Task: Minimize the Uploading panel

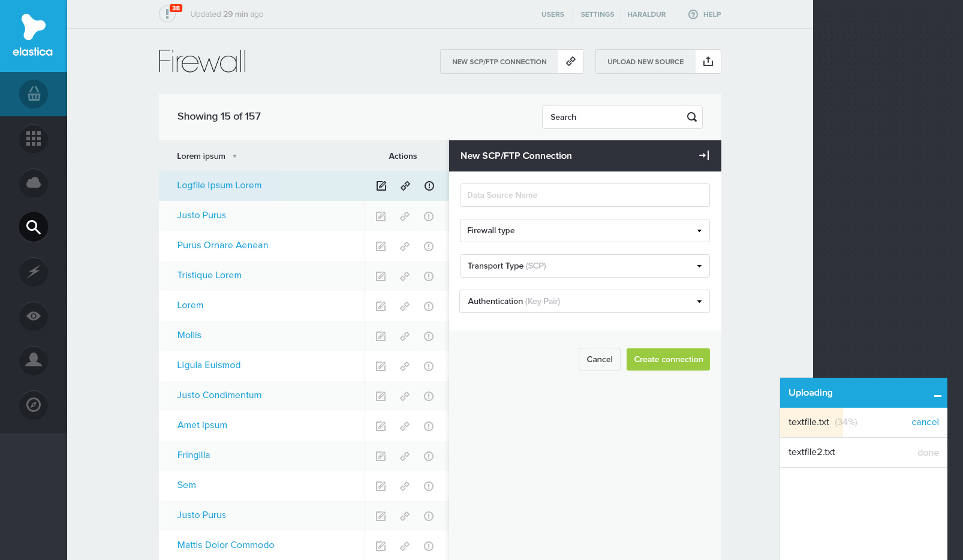Action: pos(937,395)
